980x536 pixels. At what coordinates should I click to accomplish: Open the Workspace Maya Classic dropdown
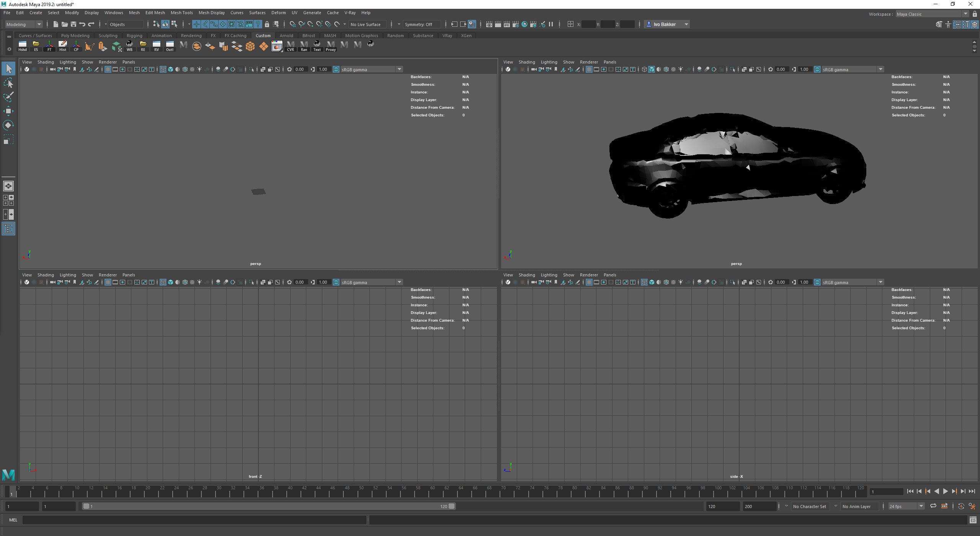[932, 14]
